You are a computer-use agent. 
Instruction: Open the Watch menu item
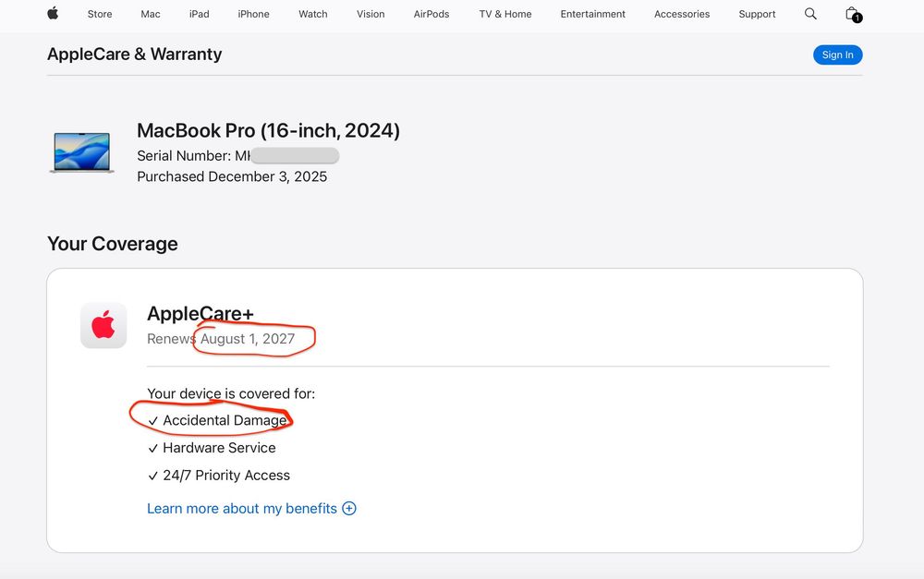click(x=313, y=14)
